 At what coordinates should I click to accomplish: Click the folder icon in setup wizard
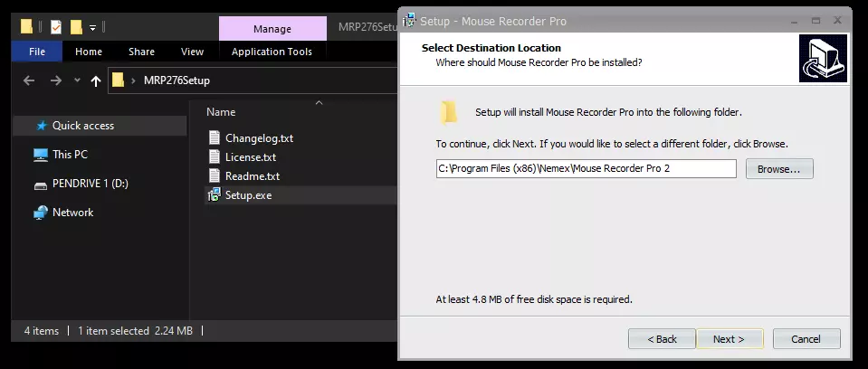(x=448, y=112)
